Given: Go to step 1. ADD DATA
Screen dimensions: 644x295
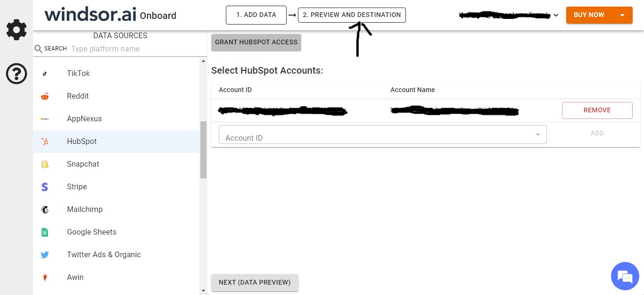Looking at the screenshot, I should pos(256,15).
